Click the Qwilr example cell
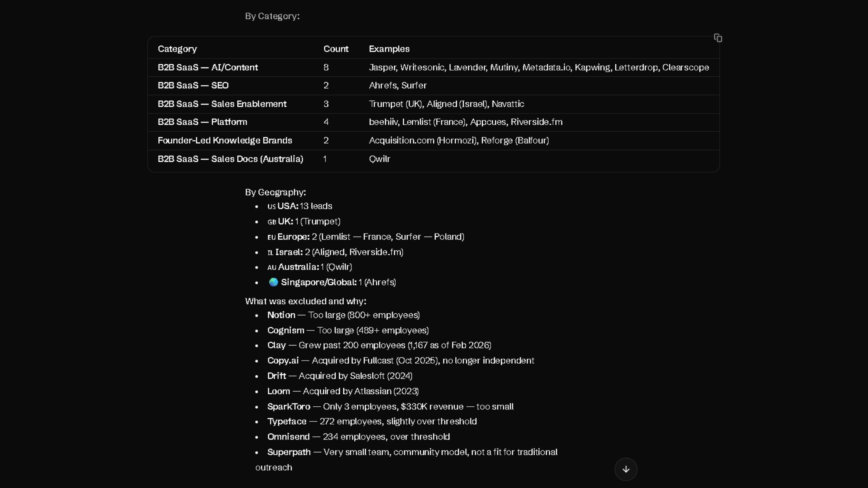This screenshot has width=868, height=488. [380, 159]
